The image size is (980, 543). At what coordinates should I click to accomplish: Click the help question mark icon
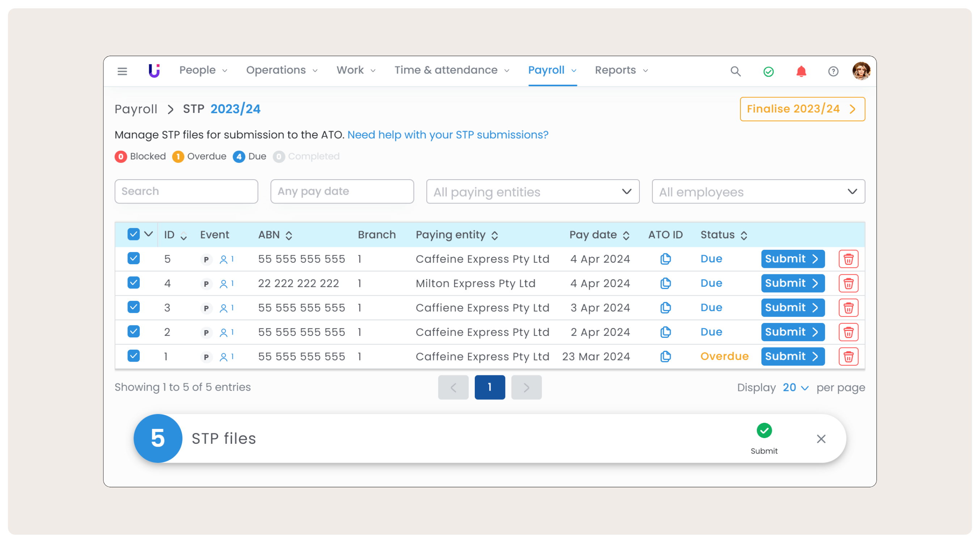point(833,71)
